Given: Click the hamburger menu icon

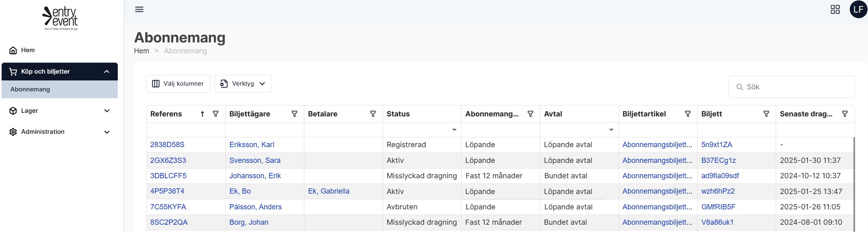Looking at the screenshot, I should 139,9.
